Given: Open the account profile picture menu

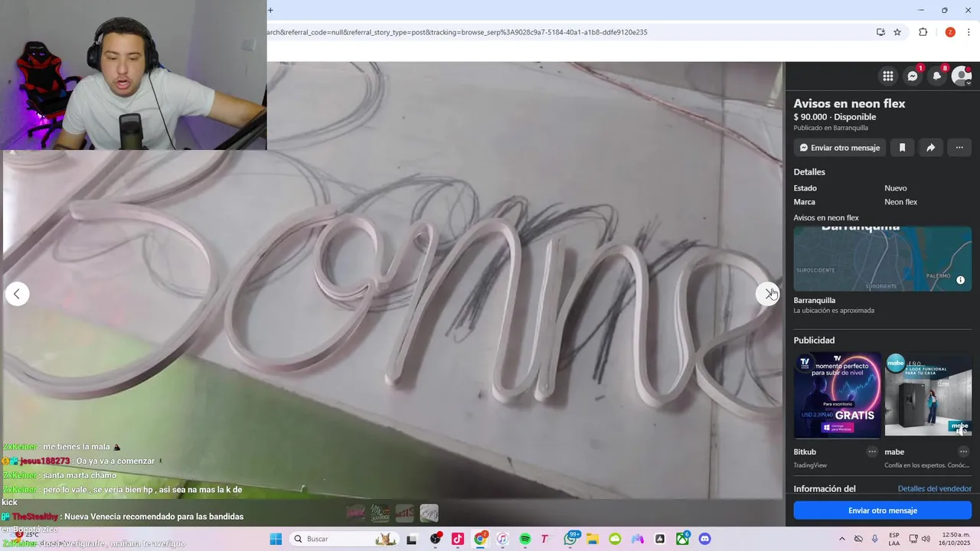Looking at the screenshot, I should (x=962, y=76).
